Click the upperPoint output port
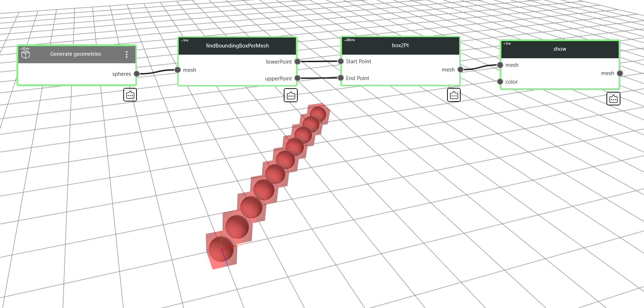The width and height of the screenshot is (644, 308). tap(297, 78)
